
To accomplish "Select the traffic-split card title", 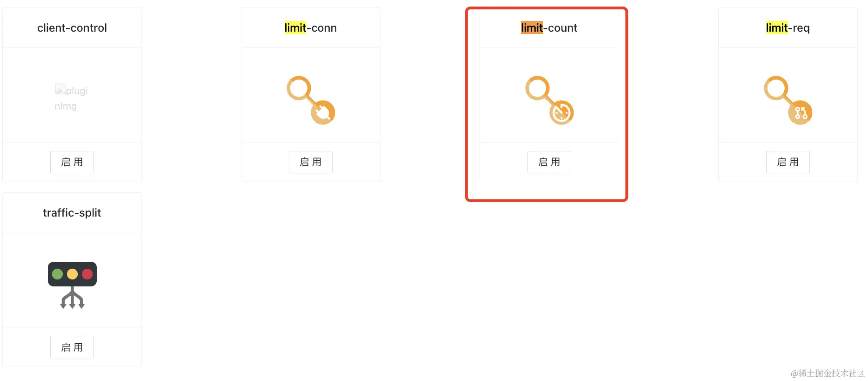I will [72, 213].
